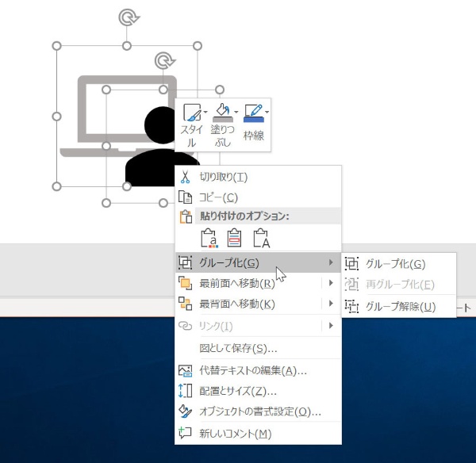
Task: Open the スタイル dropdown arrow
Action: [206, 112]
